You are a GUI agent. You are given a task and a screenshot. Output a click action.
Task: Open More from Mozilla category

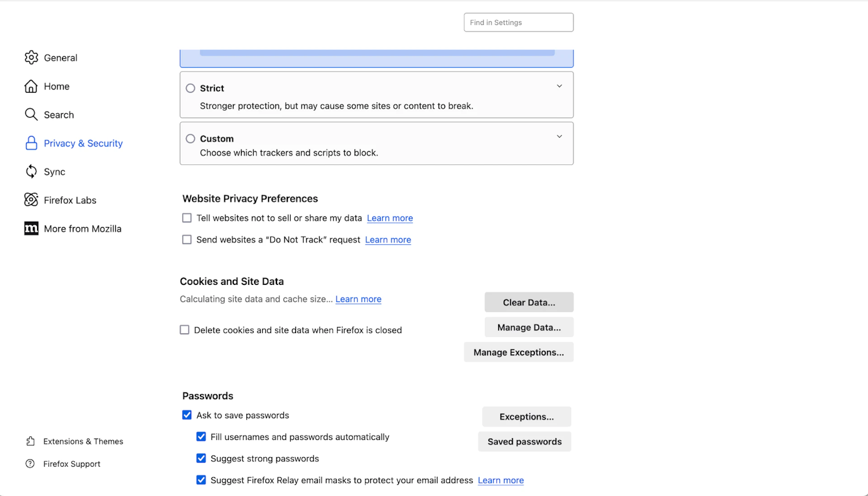coord(83,229)
